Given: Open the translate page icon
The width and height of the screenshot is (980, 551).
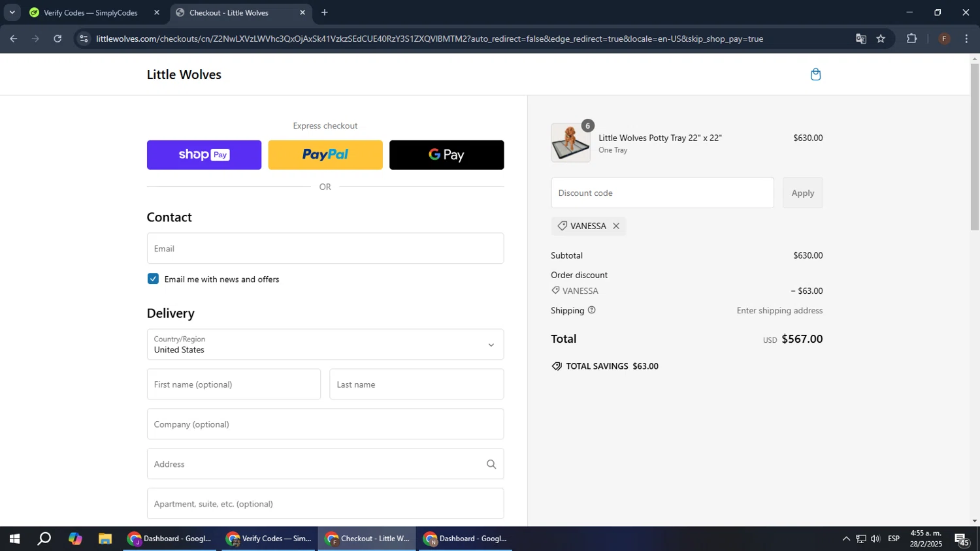Looking at the screenshot, I should (861, 39).
